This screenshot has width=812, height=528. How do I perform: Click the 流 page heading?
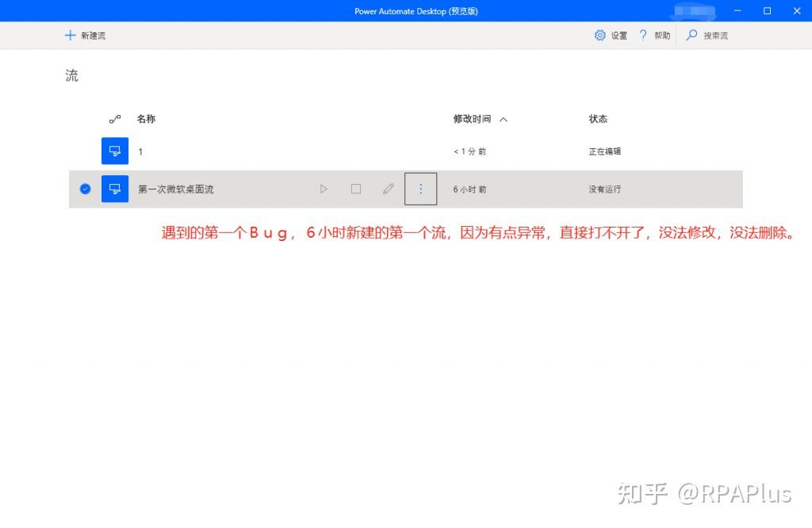[x=71, y=75]
